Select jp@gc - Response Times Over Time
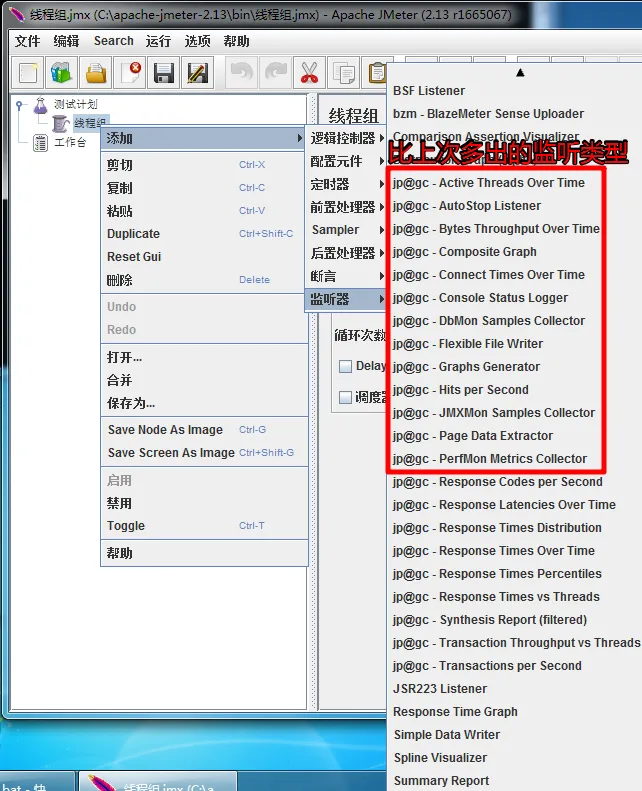The height and width of the screenshot is (791, 642). click(494, 551)
